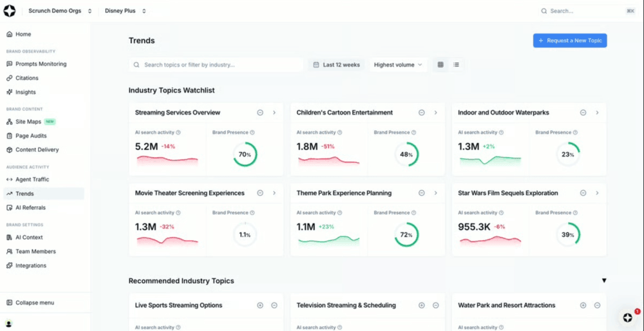The width and height of the screenshot is (644, 331).
Task: Remove Indoor and Outdoor Waterparks from watchlist
Action: coord(583,113)
